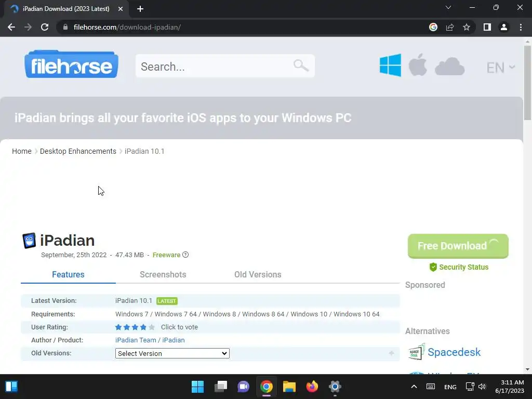532x399 pixels.
Task: Rate with the second star
Action: point(127,327)
